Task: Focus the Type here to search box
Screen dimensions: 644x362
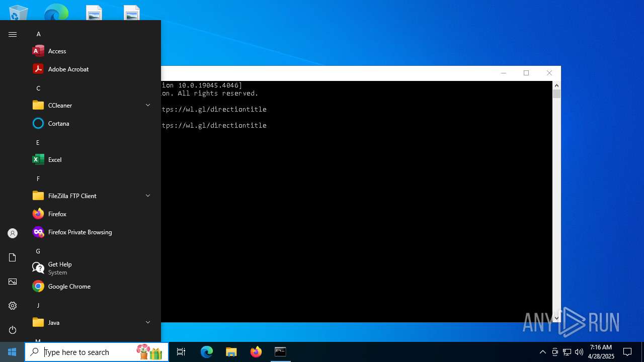Action: pyautogui.click(x=97, y=352)
